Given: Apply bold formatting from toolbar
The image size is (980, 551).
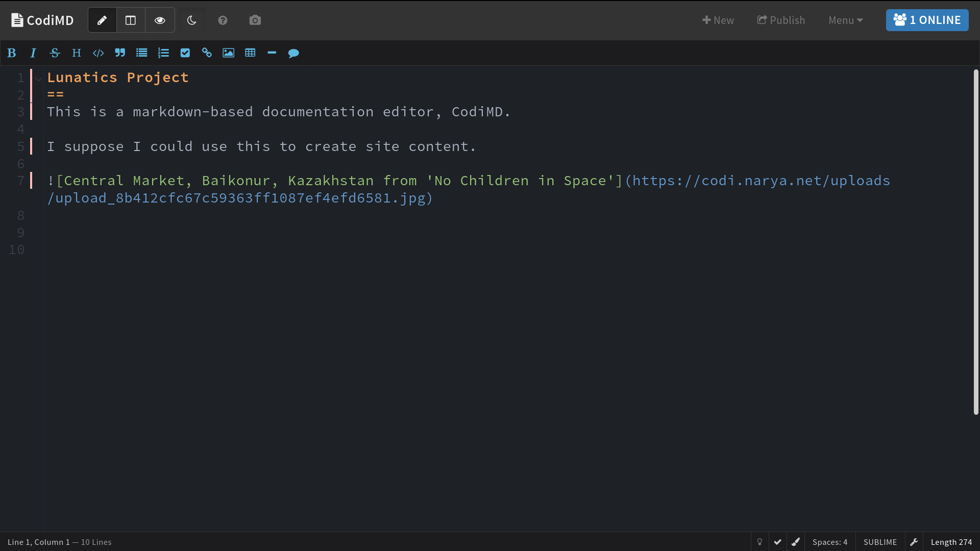Looking at the screenshot, I should tap(12, 53).
